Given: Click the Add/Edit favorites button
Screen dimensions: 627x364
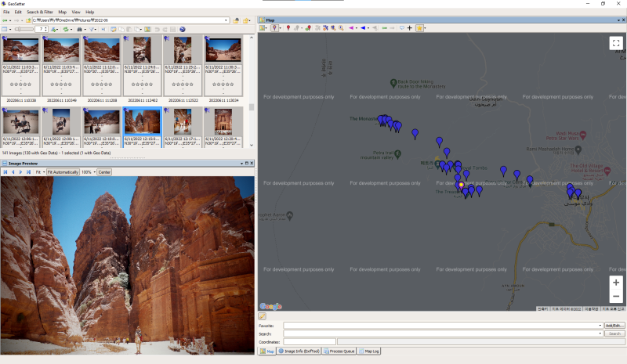Looking at the screenshot, I should point(614,325).
